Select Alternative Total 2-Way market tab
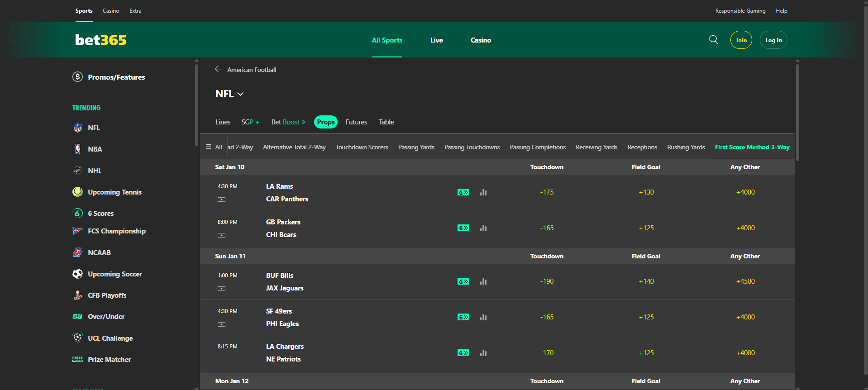 tap(294, 147)
